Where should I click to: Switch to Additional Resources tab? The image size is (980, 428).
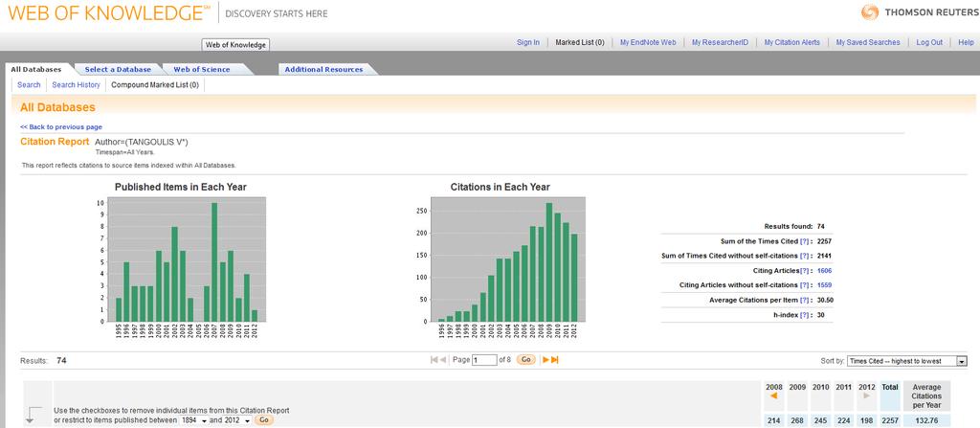pos(323,70)
